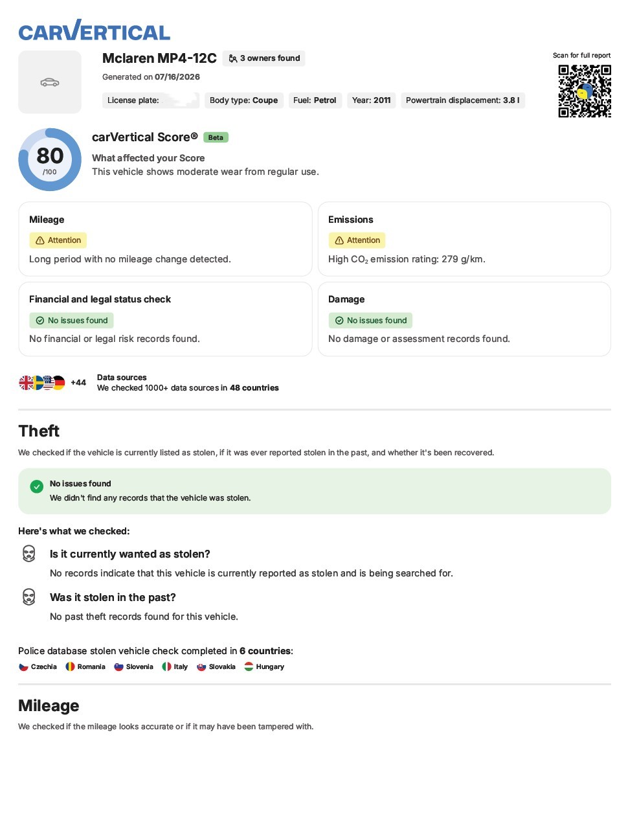This screenshot has width=628, height=840.
Task: Click the Czechia flag entry
Action: [x=38, y=666]
